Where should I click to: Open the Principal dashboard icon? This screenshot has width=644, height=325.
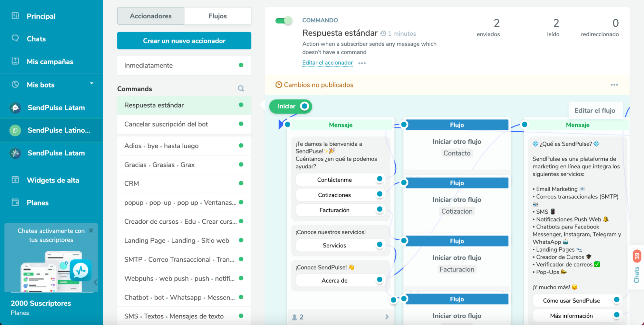tap(15, 16)
